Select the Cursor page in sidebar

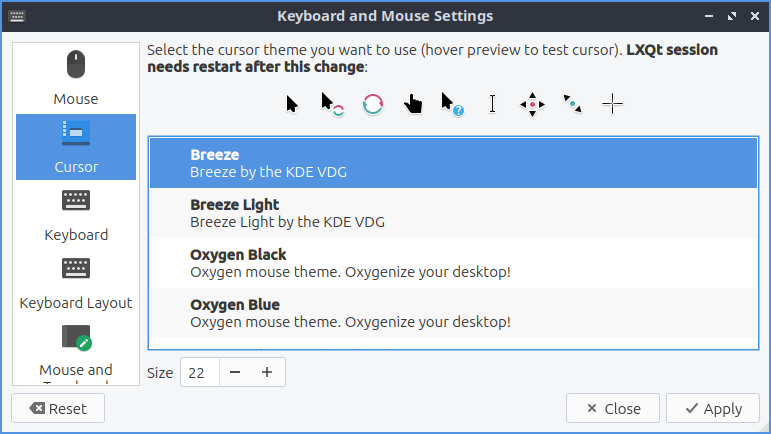pos(76,146)
